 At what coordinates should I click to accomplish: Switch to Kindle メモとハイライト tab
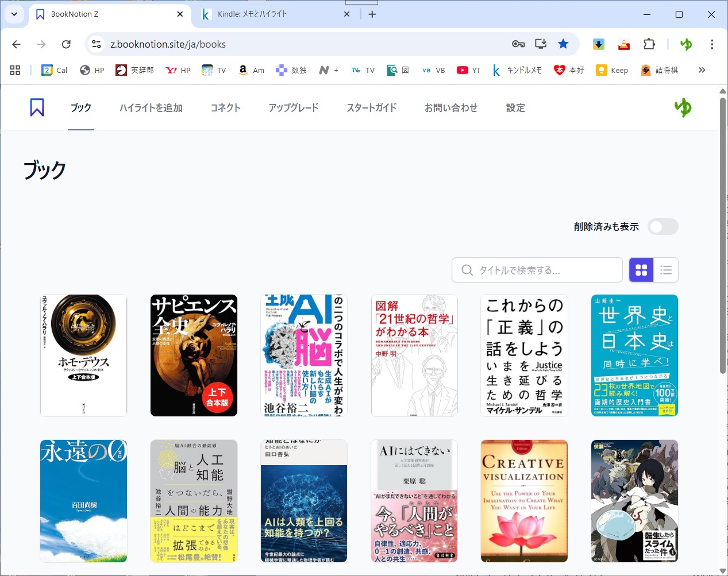point(270,14)
